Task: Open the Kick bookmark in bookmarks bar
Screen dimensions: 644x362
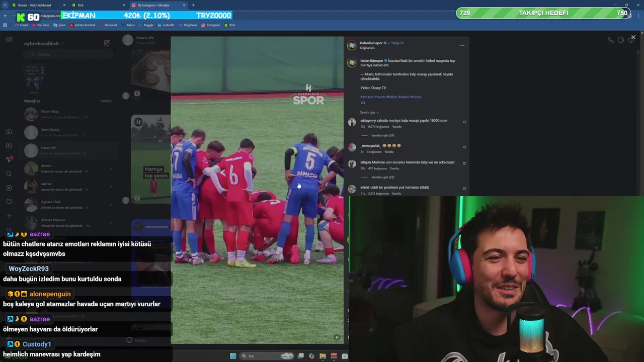Action: click(x=229, y=25)
